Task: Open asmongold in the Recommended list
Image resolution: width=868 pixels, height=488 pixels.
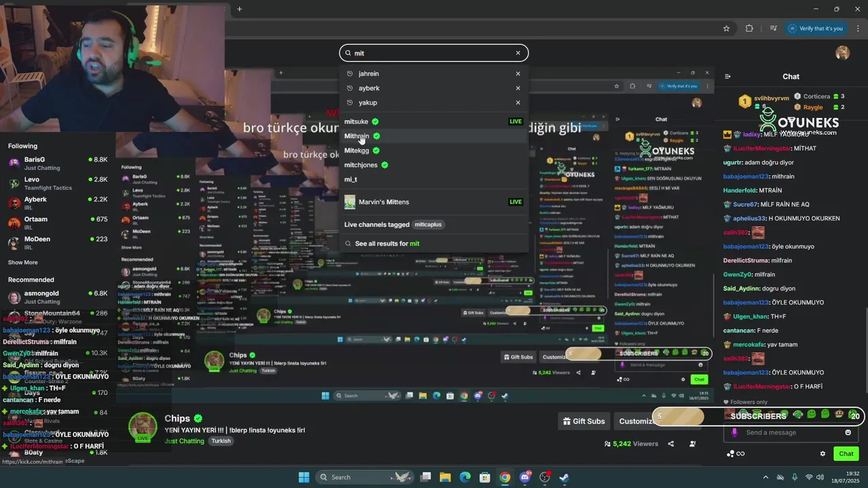Action: click(x=58, y=297)
